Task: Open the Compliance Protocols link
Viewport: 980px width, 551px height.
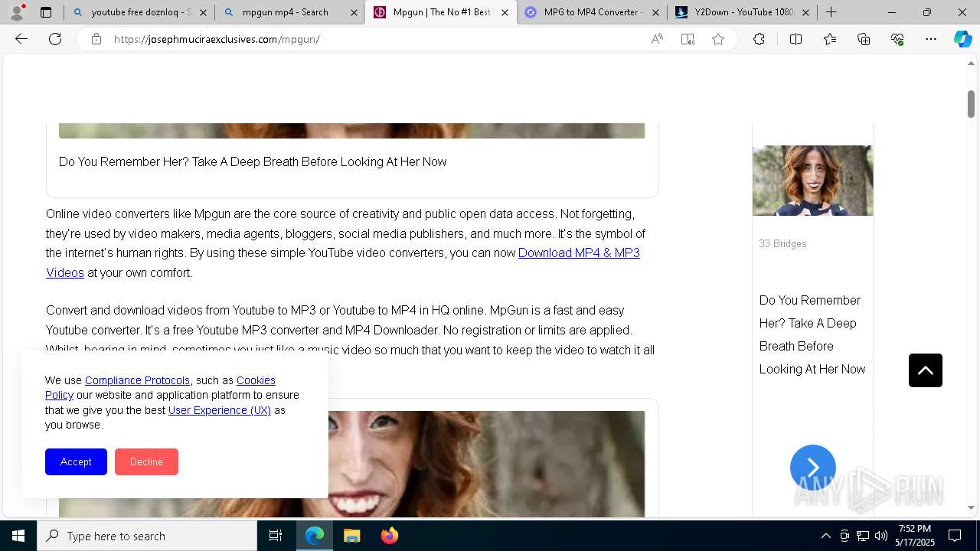Action: pyautogui.click(x=137, y=380)
